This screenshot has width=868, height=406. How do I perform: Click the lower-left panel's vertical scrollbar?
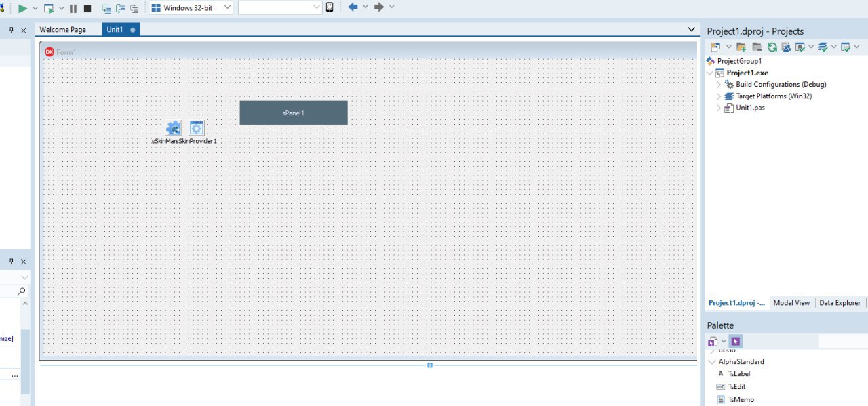tap(26, 362)
